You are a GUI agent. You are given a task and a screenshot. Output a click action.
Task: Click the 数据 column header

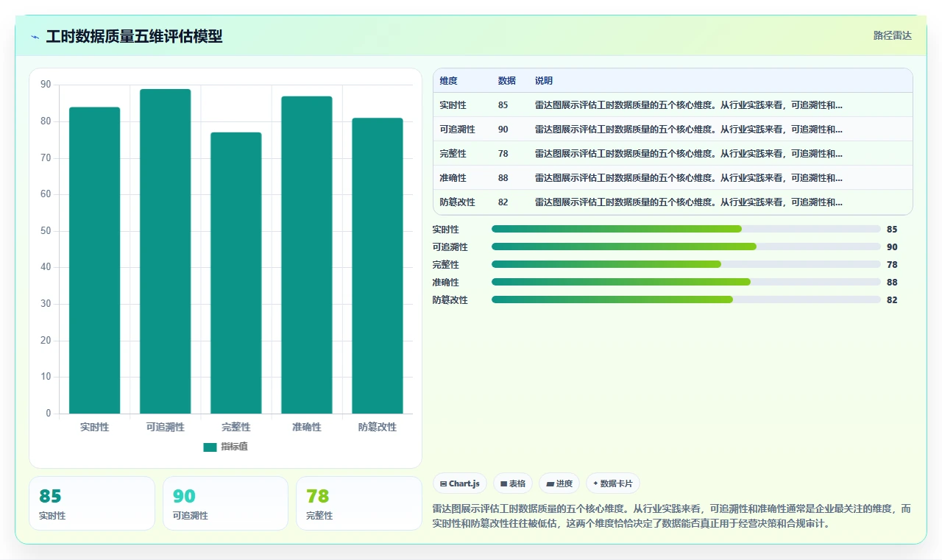[x=507, y=81]
